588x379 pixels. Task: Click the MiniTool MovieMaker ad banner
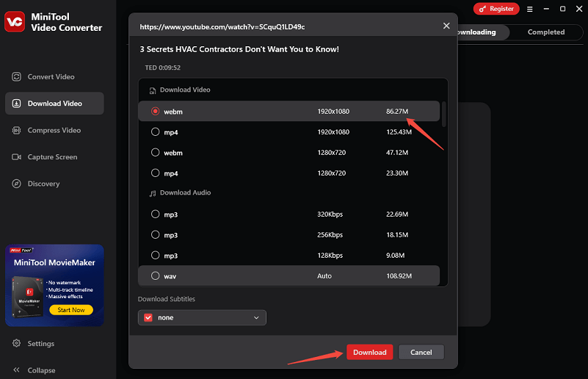(54, 285)
